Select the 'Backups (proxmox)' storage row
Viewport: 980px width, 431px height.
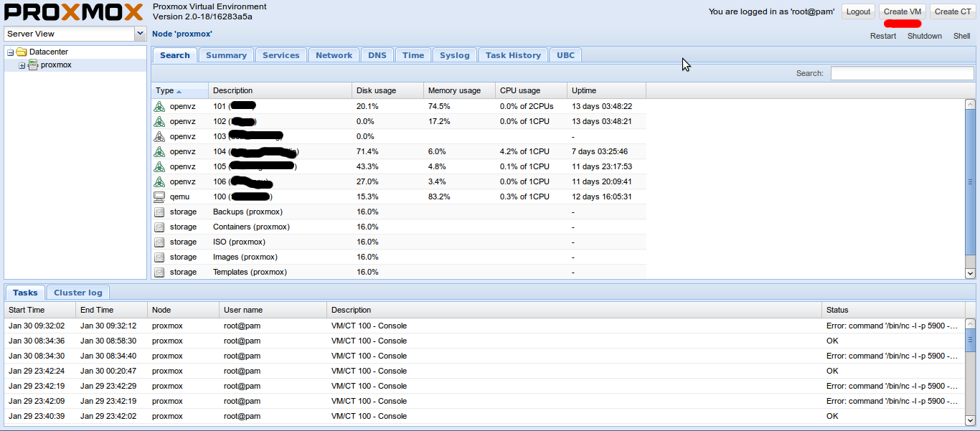coord(399,212)
